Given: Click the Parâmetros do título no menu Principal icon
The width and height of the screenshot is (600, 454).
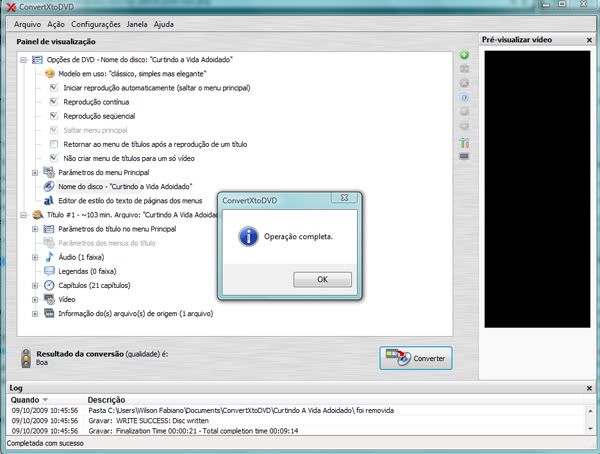Looking at the screenshot, I should (49, 229).
